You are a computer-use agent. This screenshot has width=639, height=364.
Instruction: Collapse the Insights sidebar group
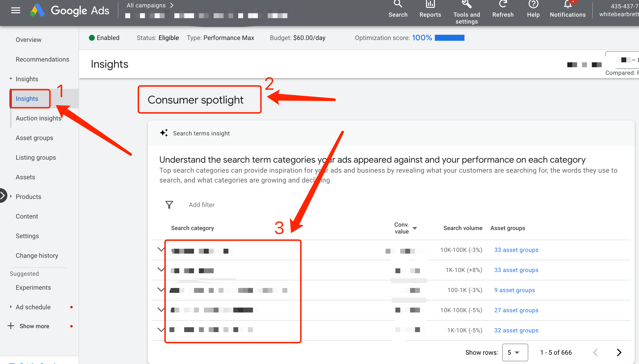point(11,79)
